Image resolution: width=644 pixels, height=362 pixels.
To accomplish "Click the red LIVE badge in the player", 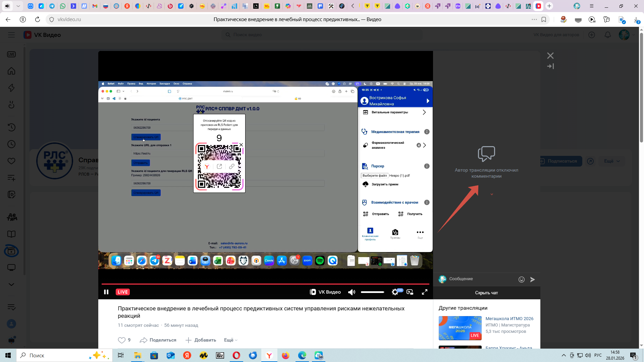I will coord(123,292).
